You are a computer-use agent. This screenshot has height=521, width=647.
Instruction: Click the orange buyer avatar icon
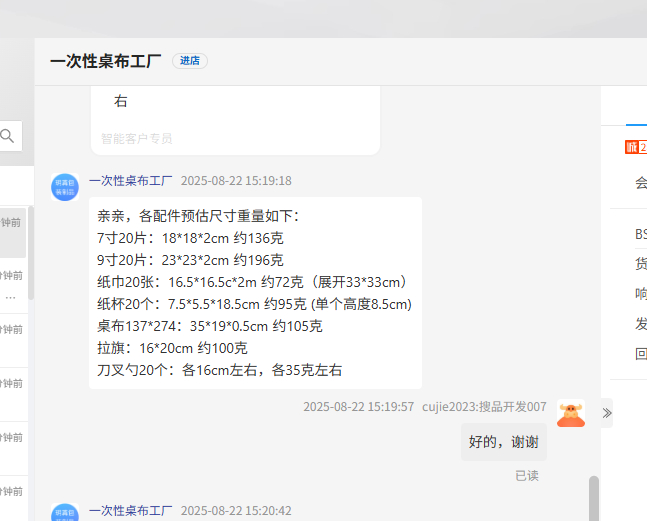571,414
